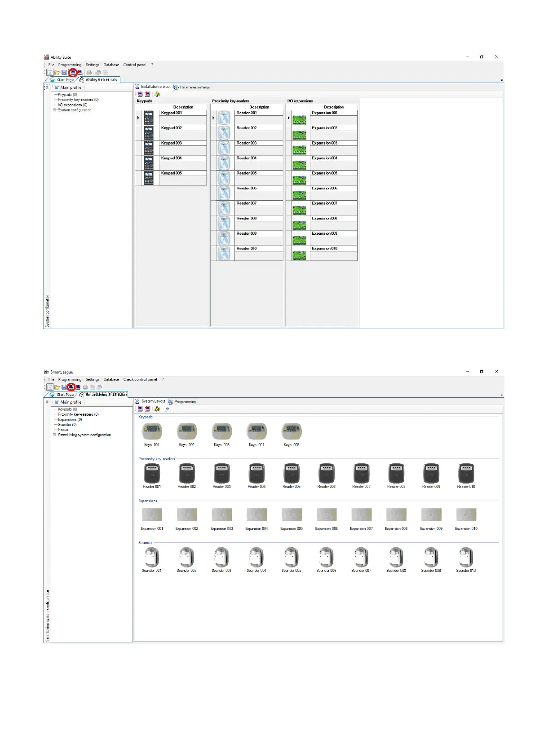Collapse side panel with double chevron in Ability Suite

[47, 88]
